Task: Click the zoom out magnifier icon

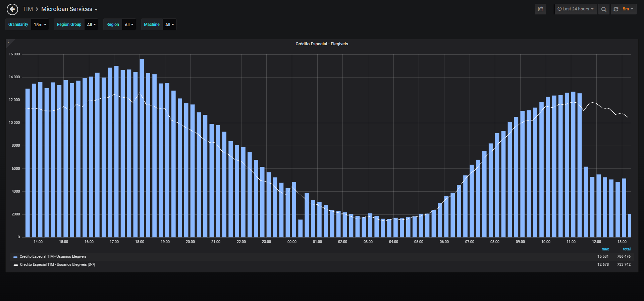Action: (x=604, y=9)
